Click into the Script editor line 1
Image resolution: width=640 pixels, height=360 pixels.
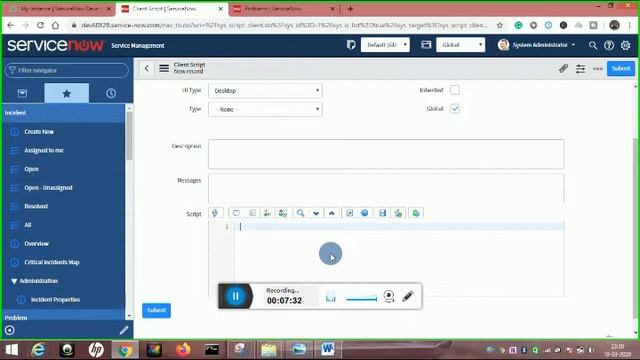point(400,227)
